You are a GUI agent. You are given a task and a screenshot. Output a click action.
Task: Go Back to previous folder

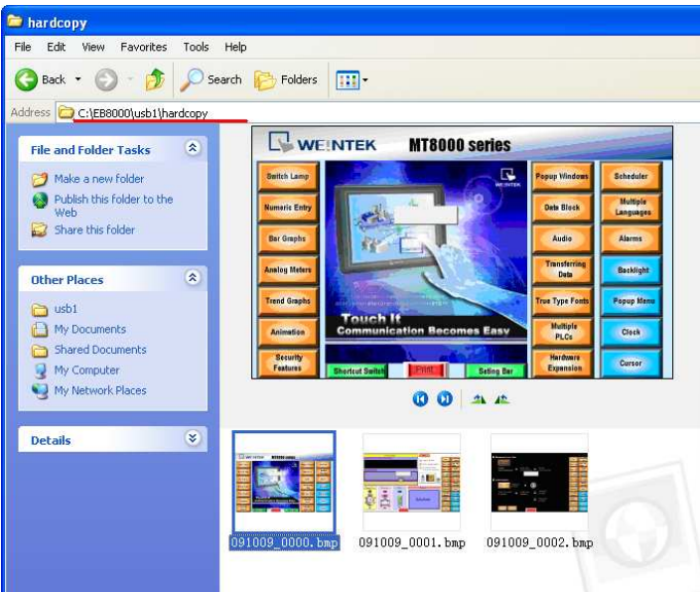[x=40, y=79]
